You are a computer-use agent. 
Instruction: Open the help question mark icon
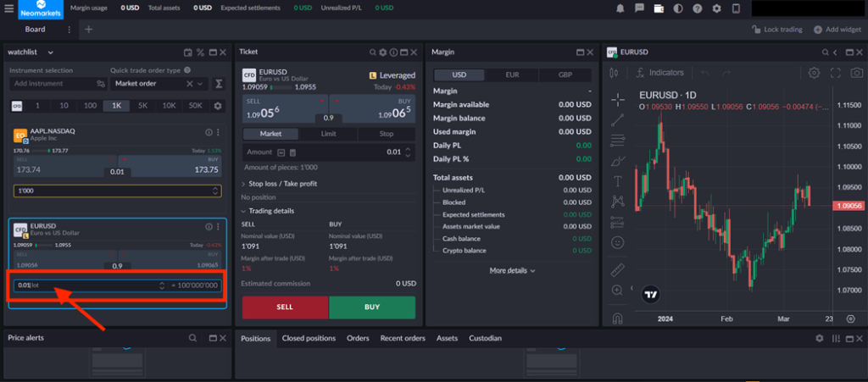(697, 8)
